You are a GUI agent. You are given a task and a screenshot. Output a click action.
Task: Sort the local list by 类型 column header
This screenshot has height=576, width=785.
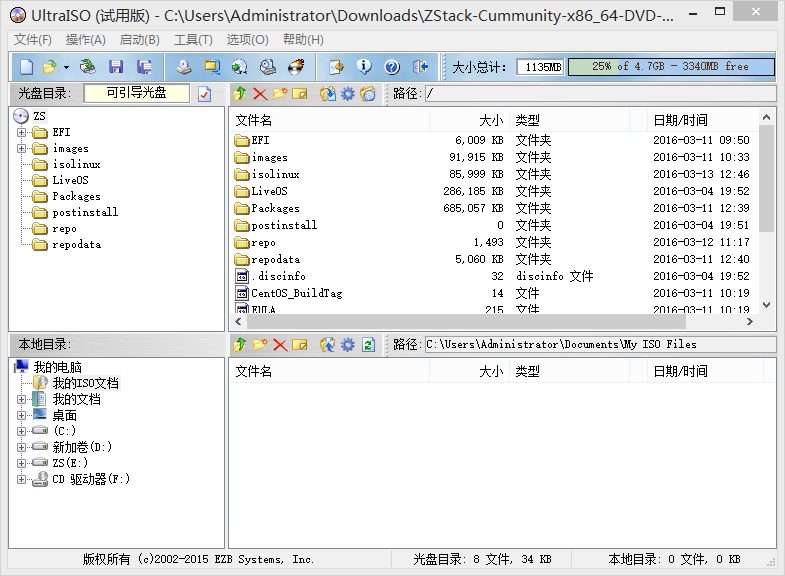[569, 371]
